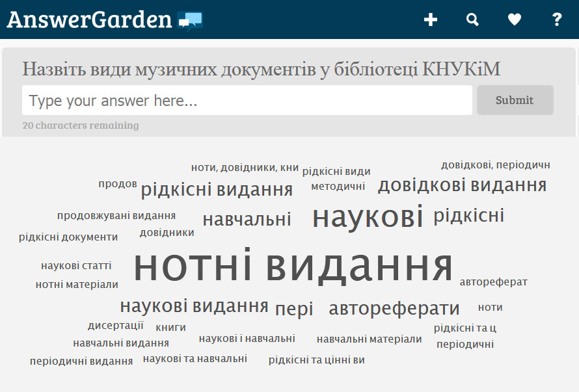The height and width of the screenshot is (392, 579).
Task: Click the answer 'наукові' in the cloud
Action: point(368,217)
